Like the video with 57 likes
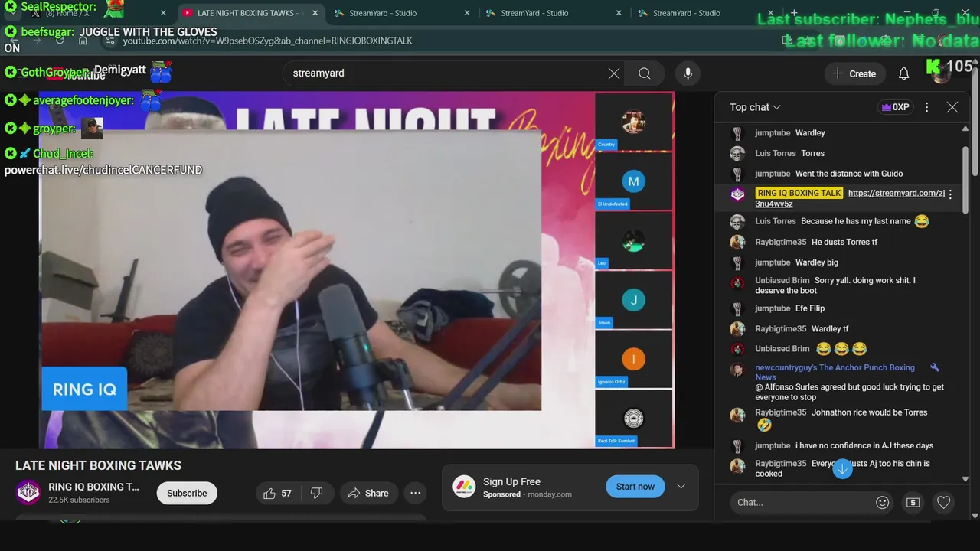The width and height of the screenshot is (980, 551). [277, 494]
